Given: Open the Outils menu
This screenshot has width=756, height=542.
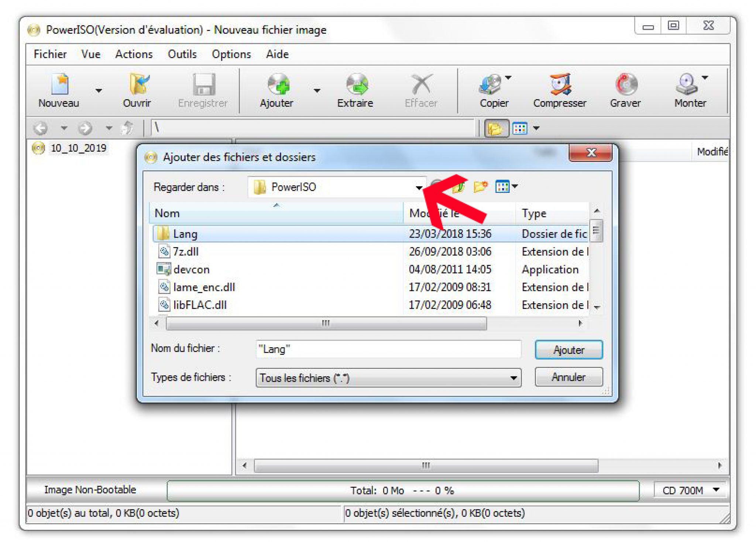Looking at the screenshot, I should pos(182,54).
